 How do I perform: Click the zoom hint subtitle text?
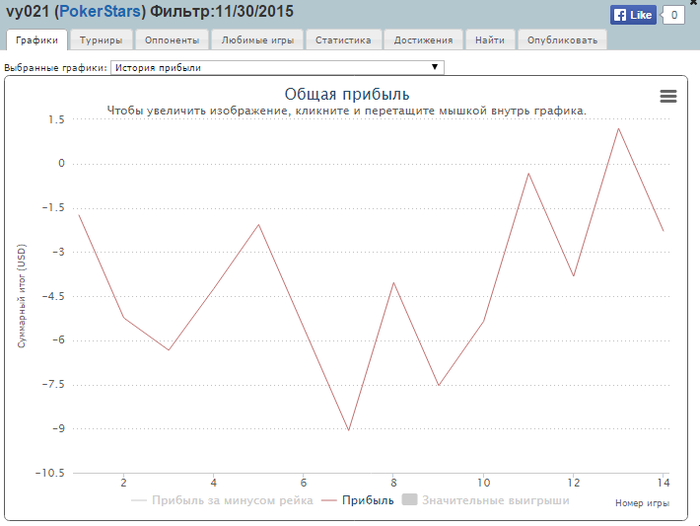point(346,111)
